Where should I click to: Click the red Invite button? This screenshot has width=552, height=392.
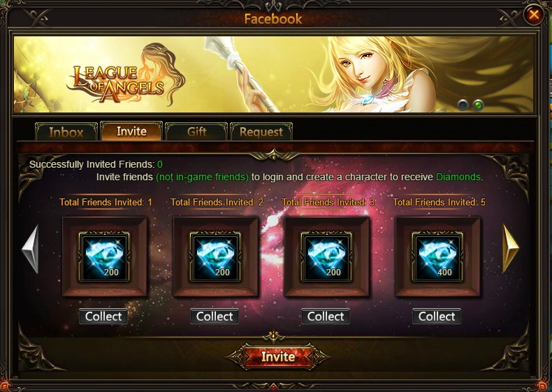pos(278,356)
